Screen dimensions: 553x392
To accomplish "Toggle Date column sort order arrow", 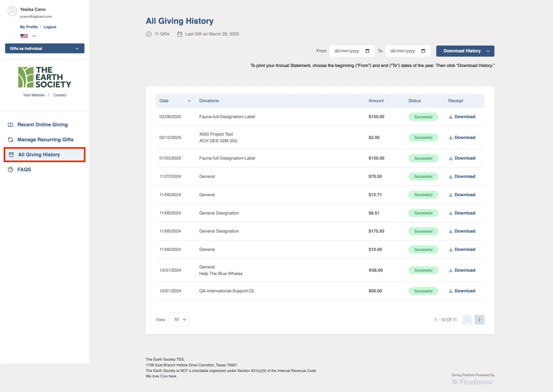I will coord(189,101).
